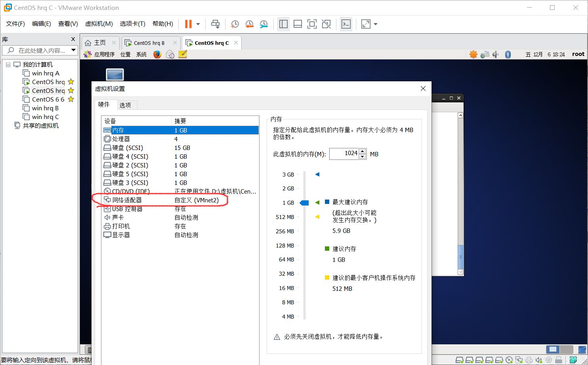588x365 pixels.
Task: Close the library panel
Action: 73,39
